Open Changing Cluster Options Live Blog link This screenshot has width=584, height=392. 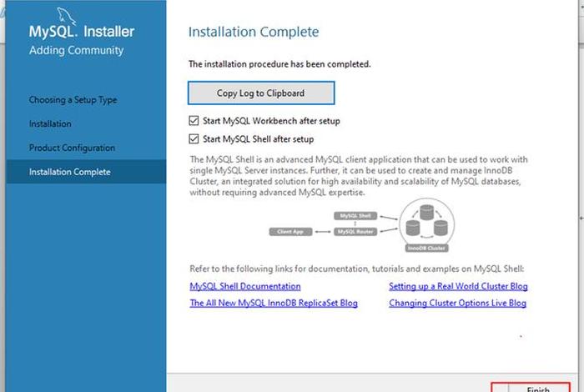[457, 303]
